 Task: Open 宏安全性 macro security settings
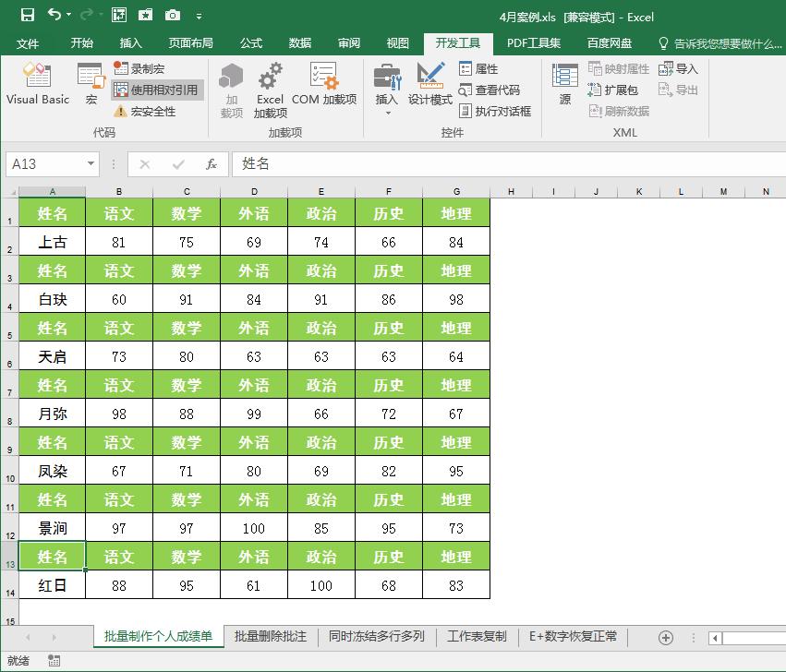(x=121, y=112)
